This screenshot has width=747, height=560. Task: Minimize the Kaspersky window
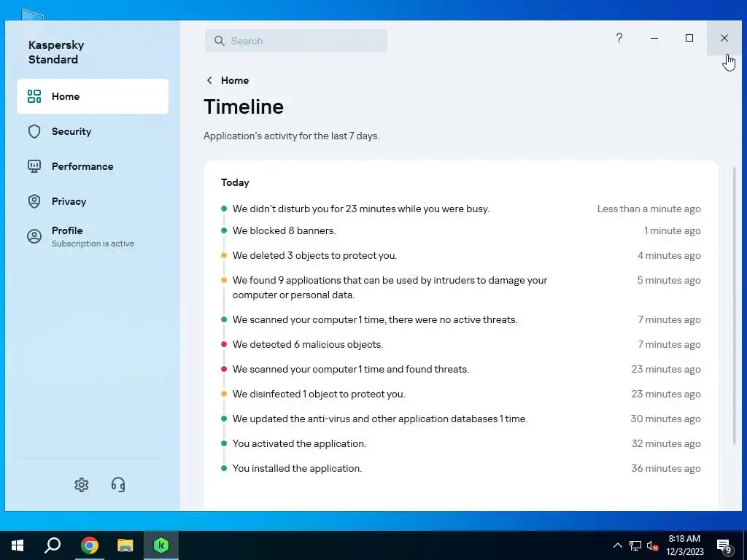[654, 38]
